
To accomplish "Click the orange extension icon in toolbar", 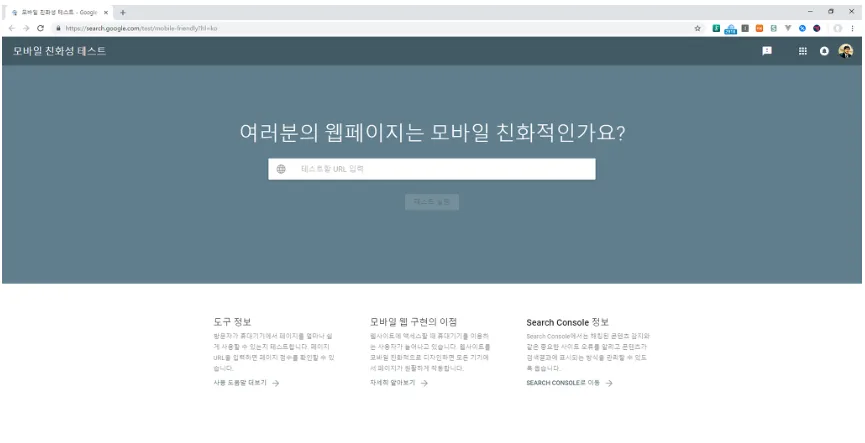I will (759, 28).
